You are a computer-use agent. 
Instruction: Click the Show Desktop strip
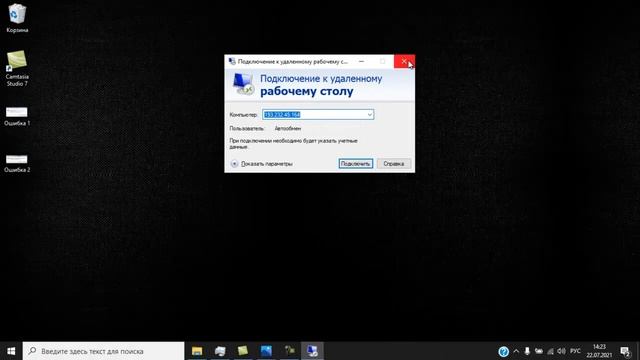[638, 351]
